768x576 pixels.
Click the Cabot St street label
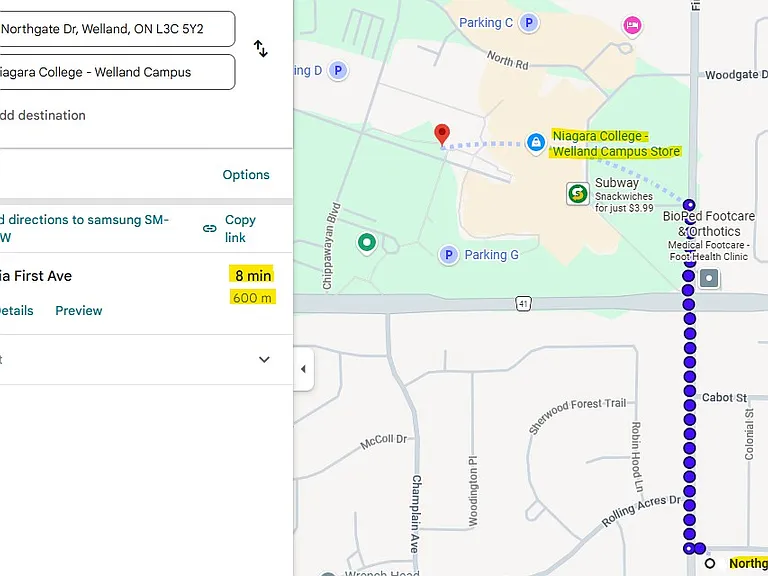(x=724, y=397)
